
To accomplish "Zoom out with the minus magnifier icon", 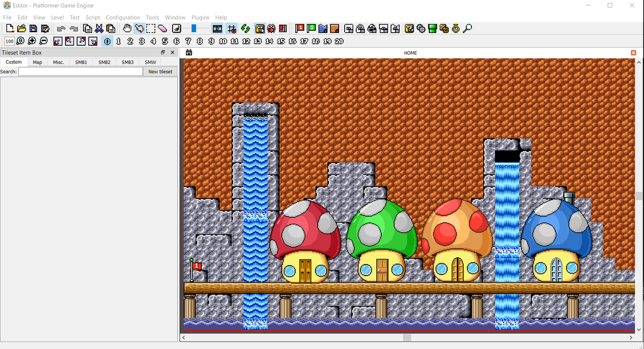I will coord(44,41).
